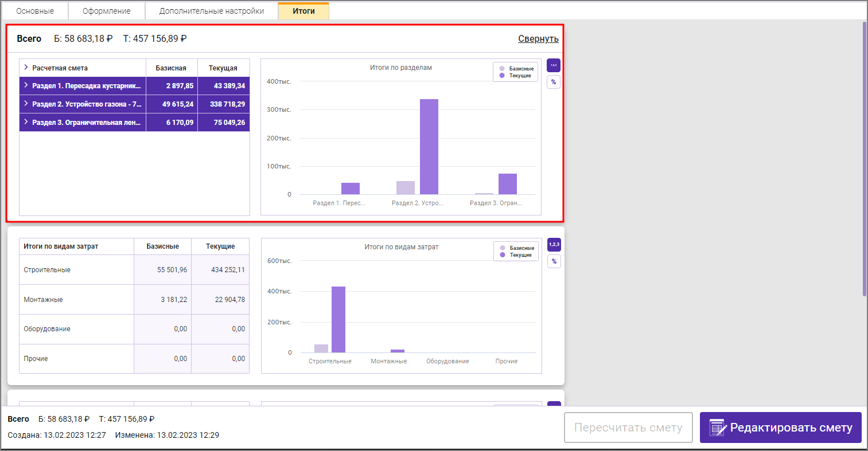Switch the cost types chart to percent view
The height and width of the screenshot is (451, 868).
click(554, 261)
